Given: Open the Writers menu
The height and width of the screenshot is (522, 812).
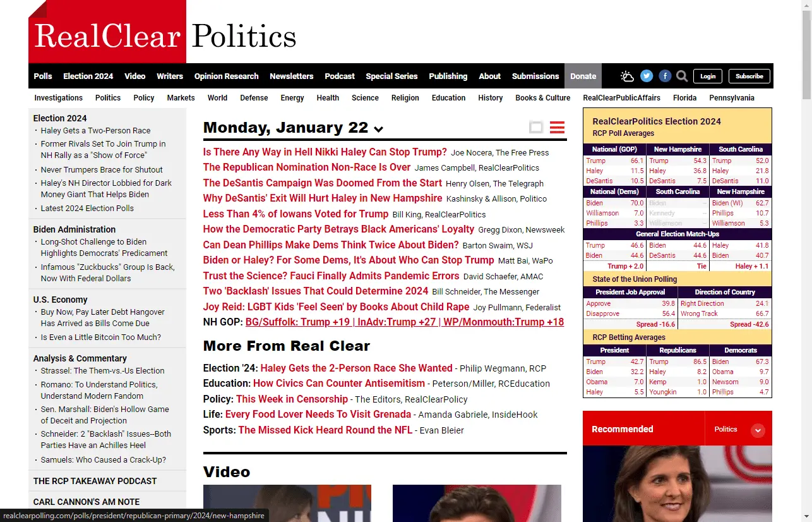Looking at the screenshot, I should click(170, 76).
